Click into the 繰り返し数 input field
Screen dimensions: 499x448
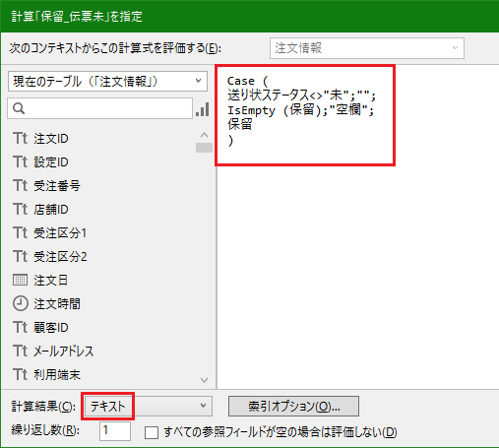[x=115, y=431]
